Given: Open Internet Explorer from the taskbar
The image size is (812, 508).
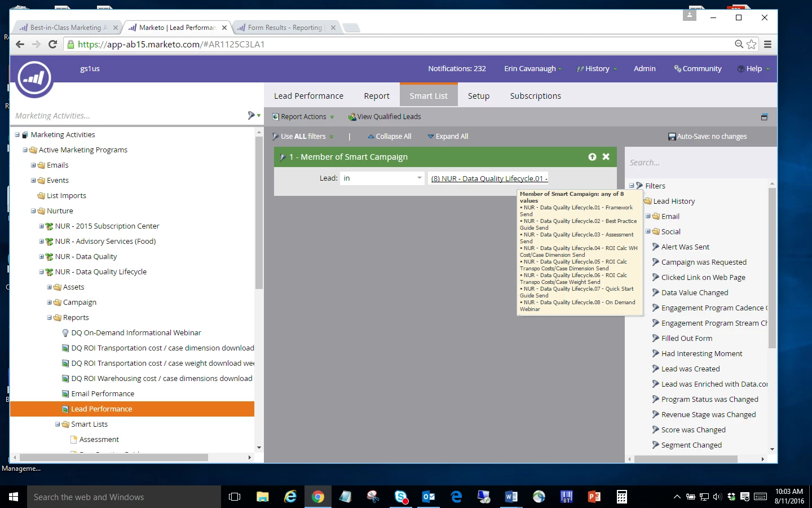Looking at the screenshot, I should [290, 497].
